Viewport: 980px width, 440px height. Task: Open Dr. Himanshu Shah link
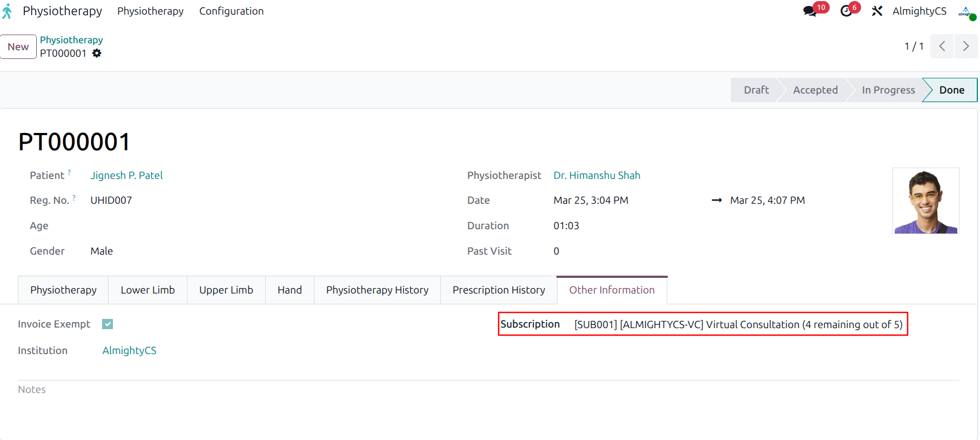[x=597, y=175]
